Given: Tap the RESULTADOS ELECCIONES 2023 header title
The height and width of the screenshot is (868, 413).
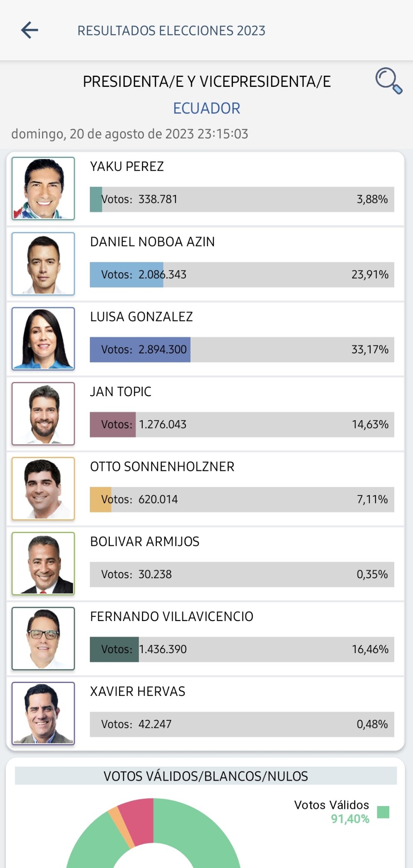Looking at the screenshot, I should (x=171, y=31).
